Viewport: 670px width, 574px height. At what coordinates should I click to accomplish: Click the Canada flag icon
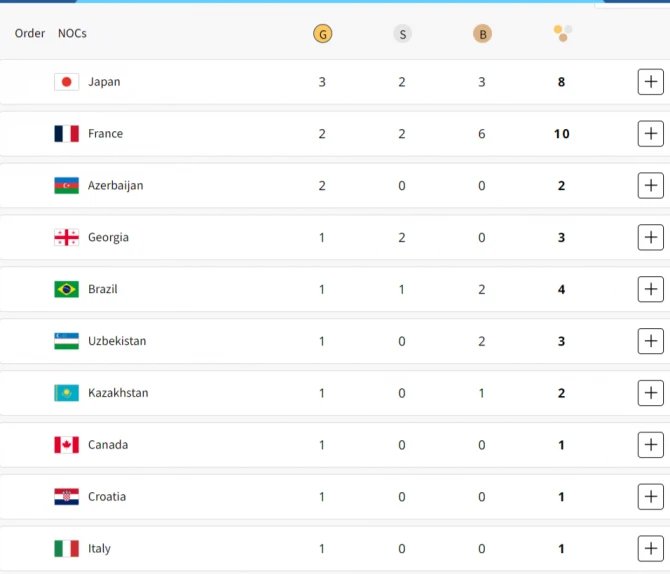[66, 445]
